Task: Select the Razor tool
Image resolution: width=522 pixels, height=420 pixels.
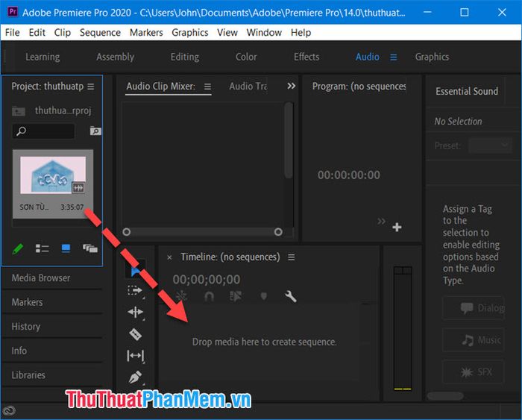Action: 135,334
